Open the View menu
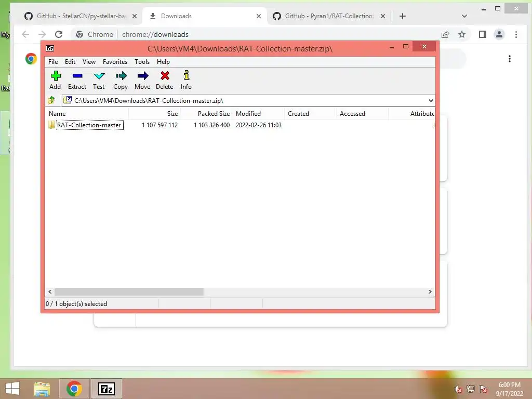The height and width of the screenshot is (399, 532). click(89, 62)
